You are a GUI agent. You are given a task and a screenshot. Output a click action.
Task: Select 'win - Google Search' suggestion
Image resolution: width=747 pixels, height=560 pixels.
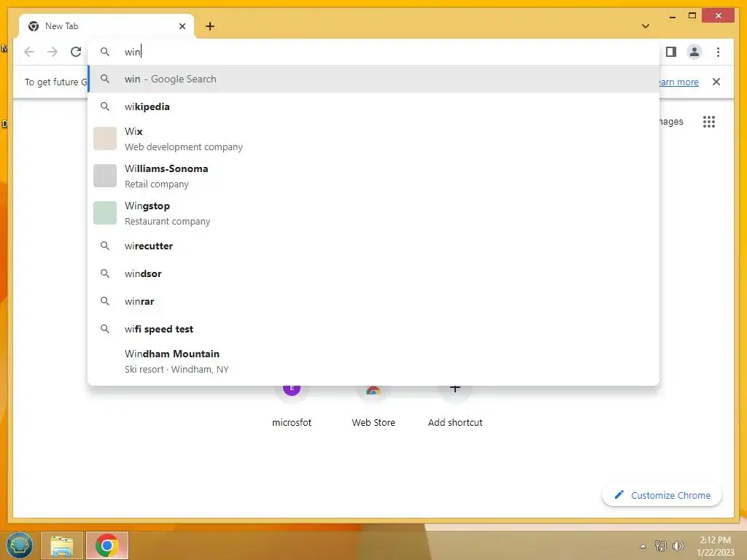[x=373, y=79]
